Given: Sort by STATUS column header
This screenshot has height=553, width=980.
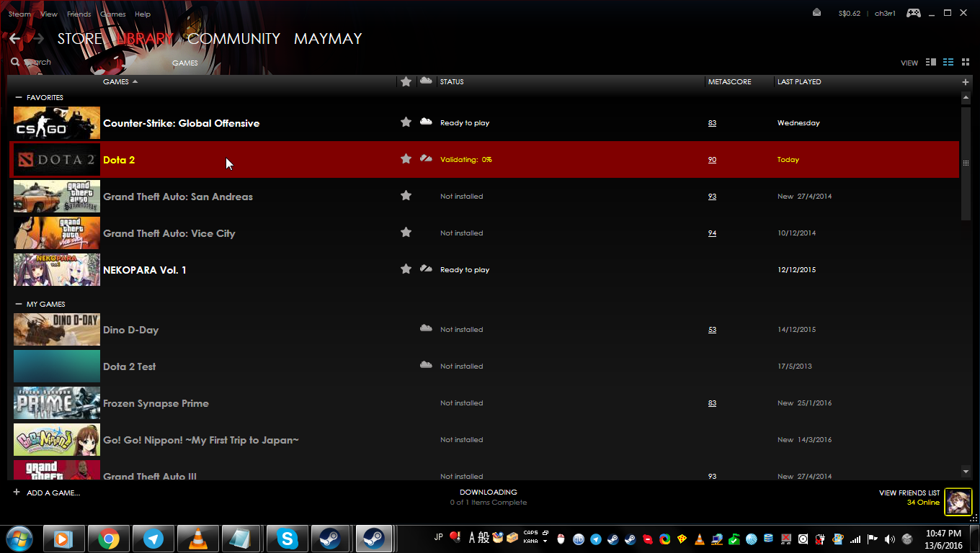Looking at the screenshot, I should pos(452,82).
